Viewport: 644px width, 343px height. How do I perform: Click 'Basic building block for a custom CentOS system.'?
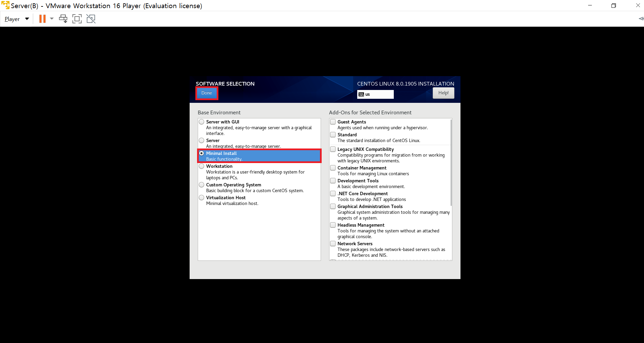pyautogui.click(x=255, y=191)
